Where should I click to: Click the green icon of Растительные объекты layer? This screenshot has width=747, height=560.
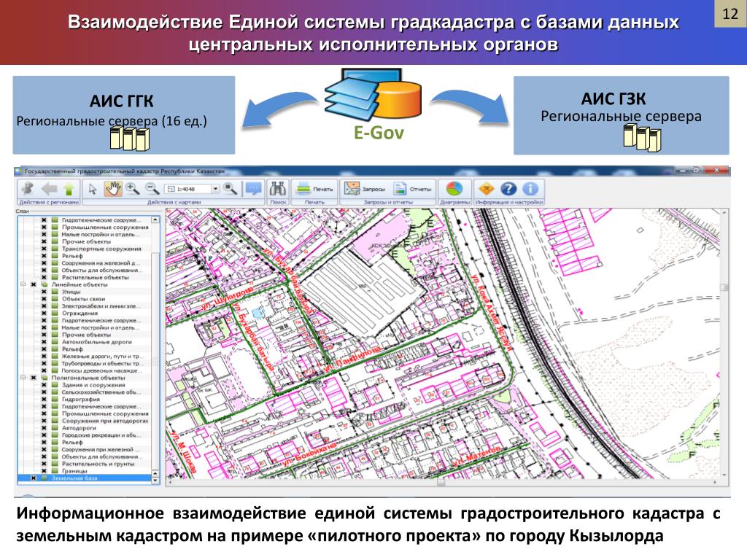[x=55, y=277]
